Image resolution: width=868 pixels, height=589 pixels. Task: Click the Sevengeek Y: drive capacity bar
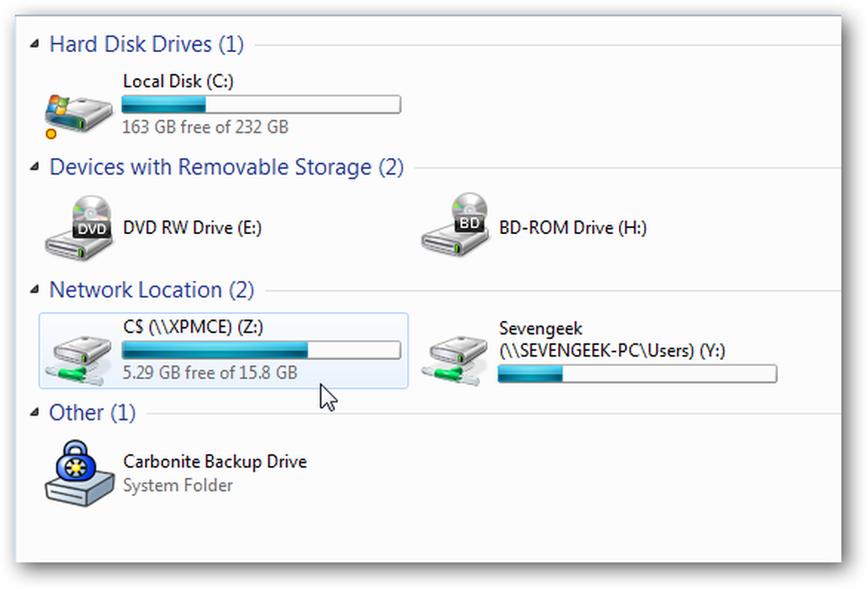pos(637,374)
